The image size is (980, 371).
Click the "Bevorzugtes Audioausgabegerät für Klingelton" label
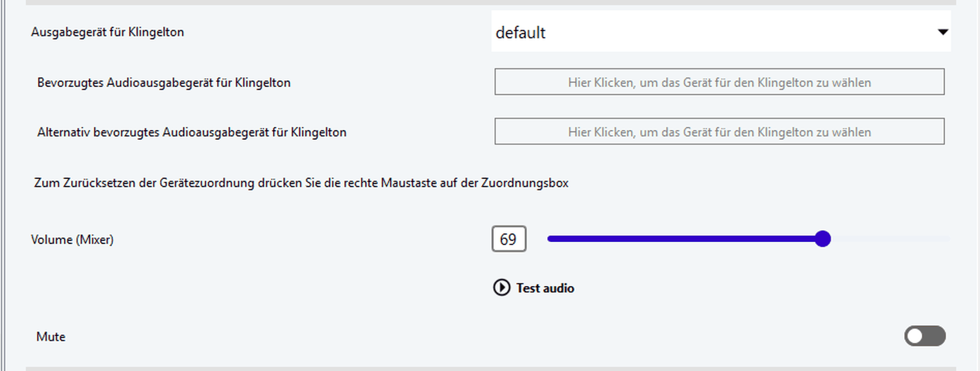164,83
